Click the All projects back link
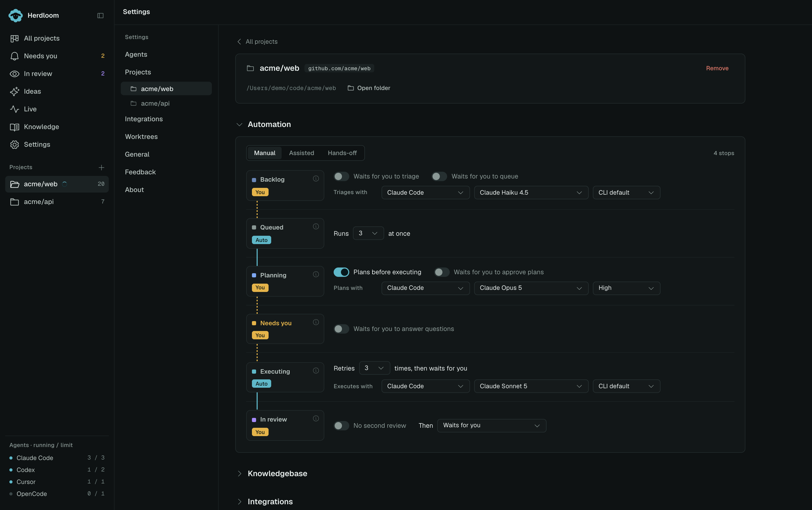The width and height of the screenshot is (812, 510). tap(257, 41)
